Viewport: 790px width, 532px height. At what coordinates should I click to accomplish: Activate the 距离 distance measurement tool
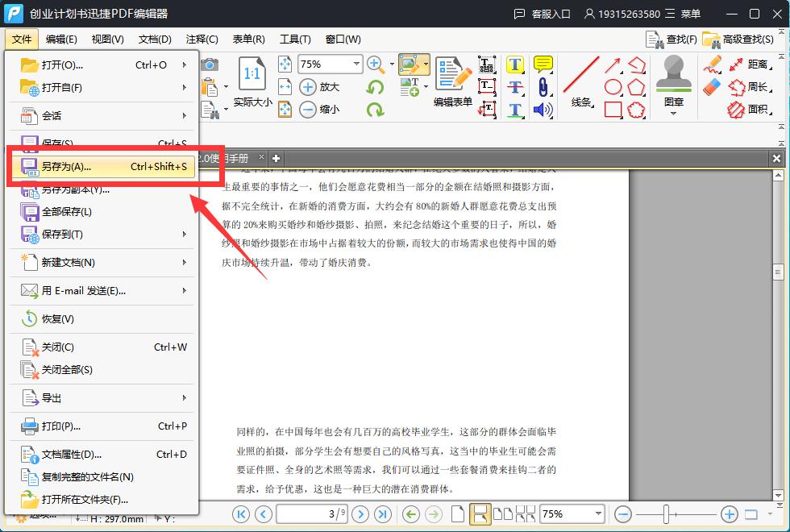755,65
